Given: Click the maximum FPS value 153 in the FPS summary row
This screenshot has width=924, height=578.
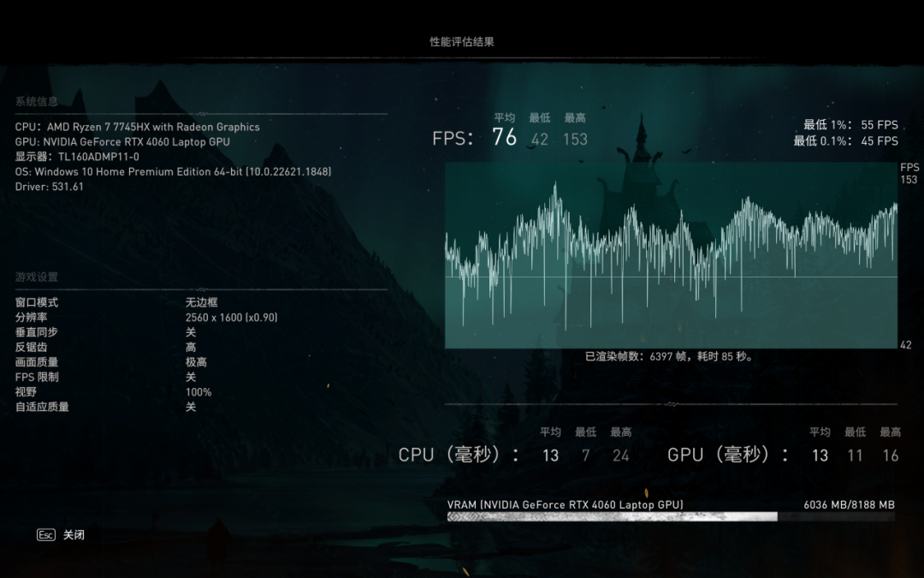Looking at the screenshot, I should 575,140.
